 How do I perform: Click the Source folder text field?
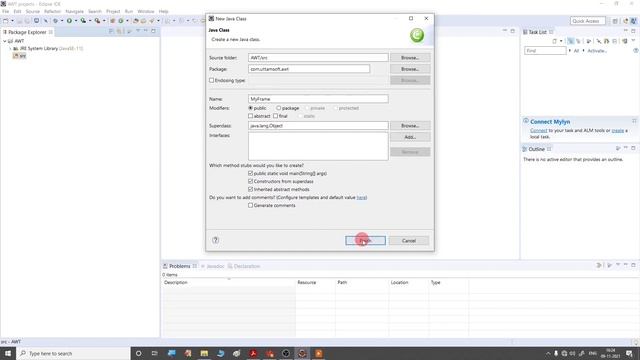318,58
